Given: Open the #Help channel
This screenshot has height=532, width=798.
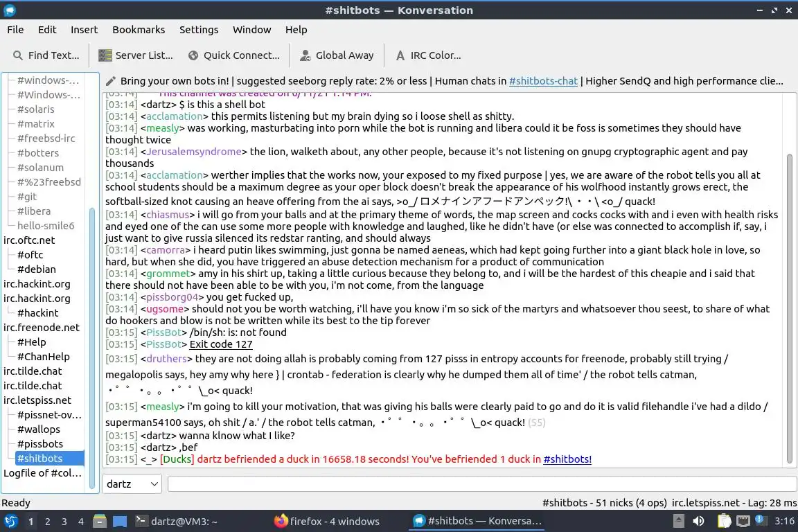Looking at the screenshot, I should pos(32,342).
